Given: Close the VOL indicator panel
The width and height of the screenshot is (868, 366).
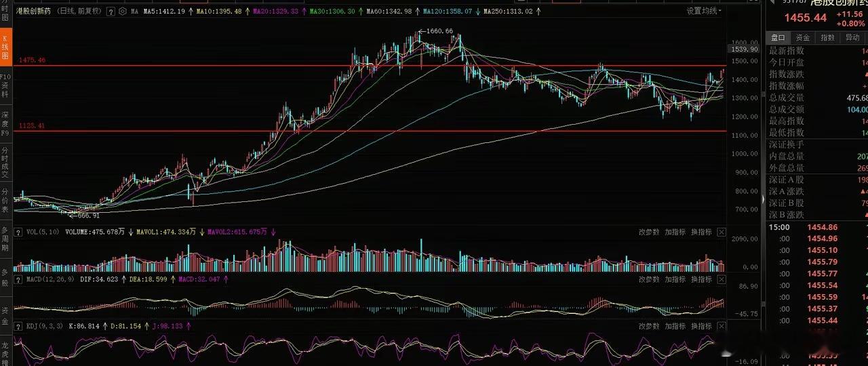Looking at the screenshot, I should pyautogui.click(x=721, y=232).
